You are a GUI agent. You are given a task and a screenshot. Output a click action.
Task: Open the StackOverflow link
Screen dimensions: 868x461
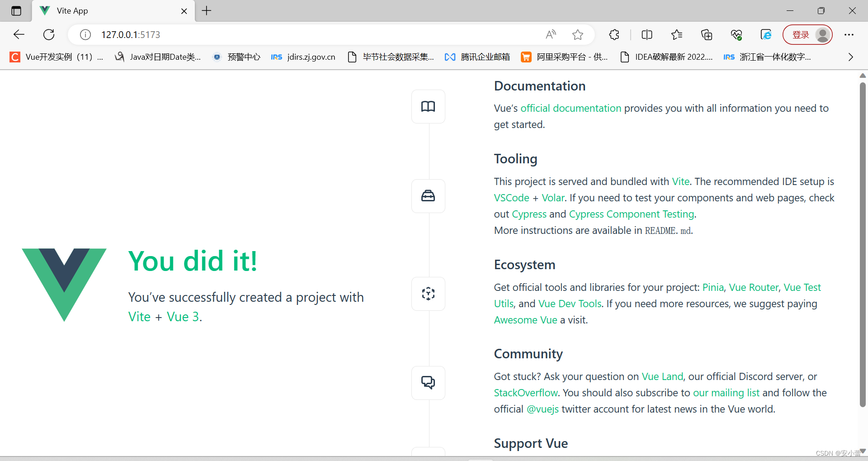click(526, 393)
